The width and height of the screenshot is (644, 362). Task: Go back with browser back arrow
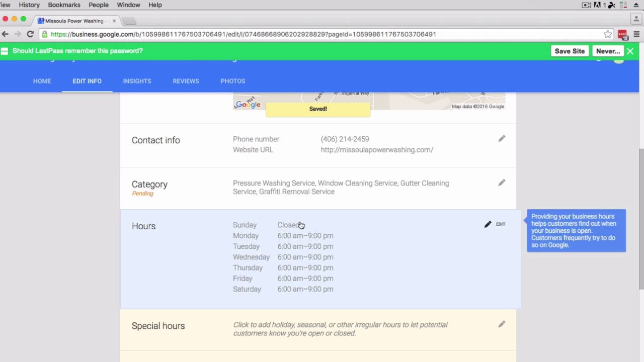click(x=6, y=34)
